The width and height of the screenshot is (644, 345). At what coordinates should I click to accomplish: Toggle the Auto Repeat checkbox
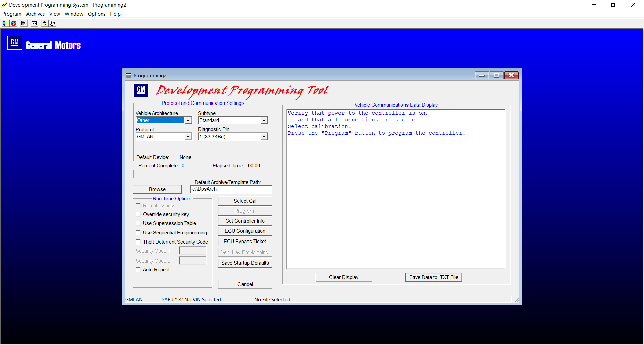point(138,270)
